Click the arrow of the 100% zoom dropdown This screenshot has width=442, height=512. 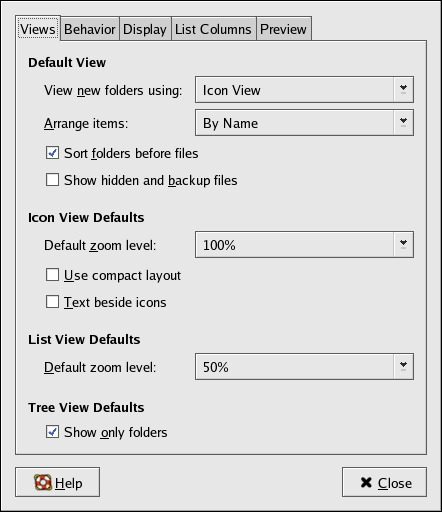[403, 244]
